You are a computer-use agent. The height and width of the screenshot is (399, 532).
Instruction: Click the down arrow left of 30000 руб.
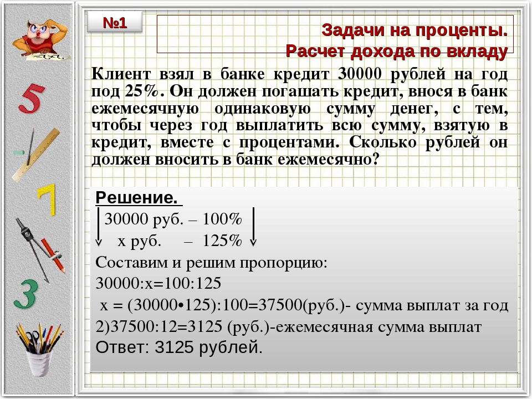(x=99, y=227)
